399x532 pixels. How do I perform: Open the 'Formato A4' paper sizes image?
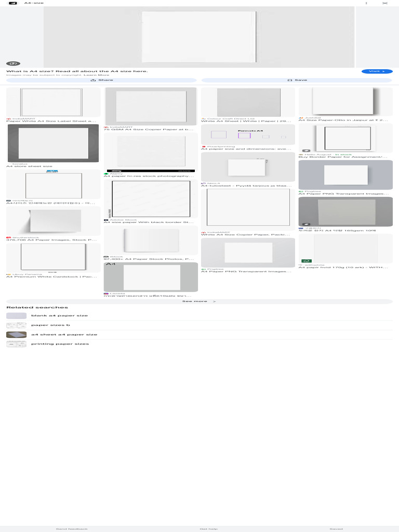tap(248, 135)
